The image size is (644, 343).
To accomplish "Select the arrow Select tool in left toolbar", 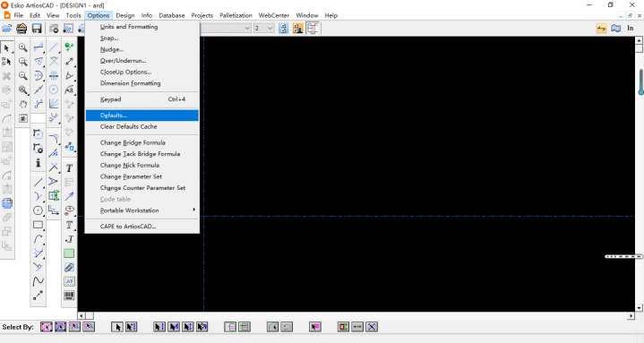I will tap(6, 48).
